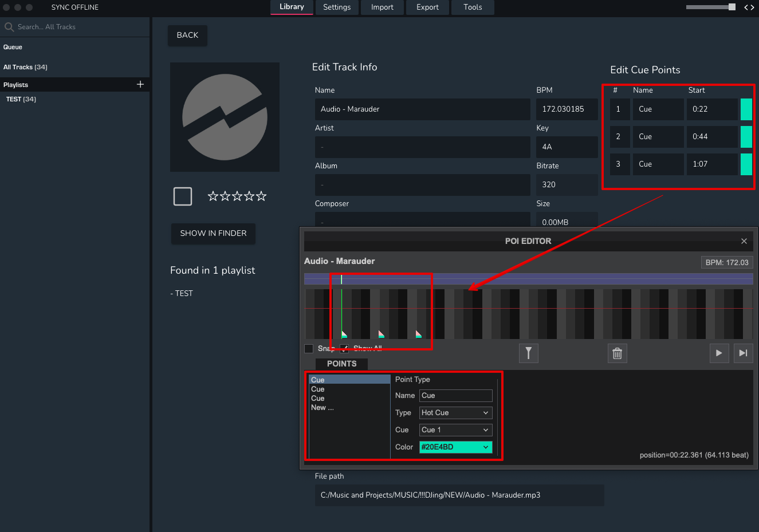The width and height of the screenshot is (759, 532).
Task: Click the add playlist plus icon
Action: tap(140, 84)
